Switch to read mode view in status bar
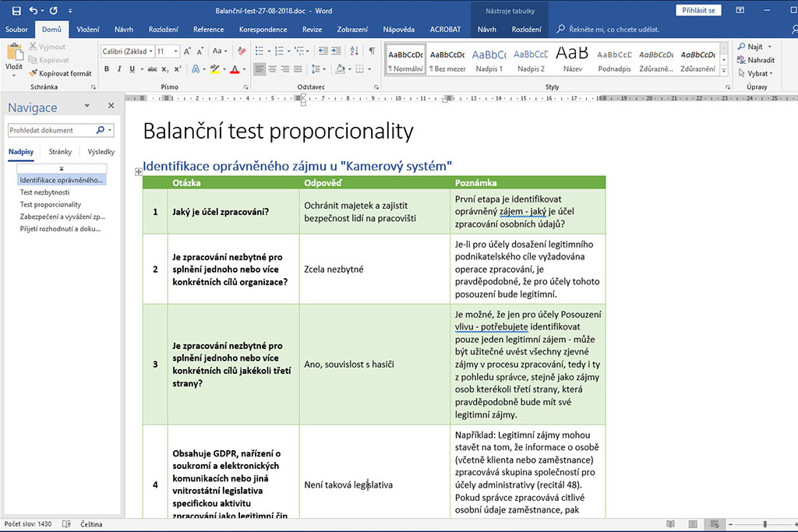Viewport: 798px width, 532px height. point(671,524)
